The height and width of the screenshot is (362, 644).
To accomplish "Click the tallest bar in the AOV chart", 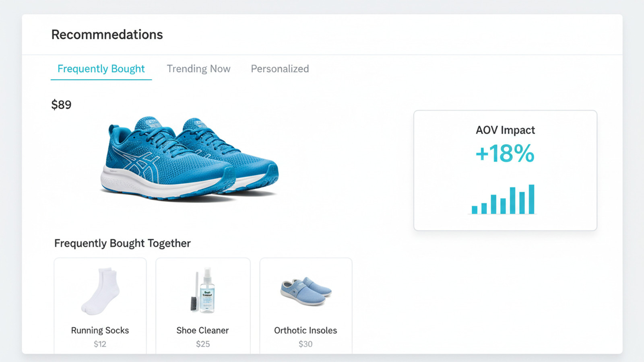I will (x=532, y=199).
